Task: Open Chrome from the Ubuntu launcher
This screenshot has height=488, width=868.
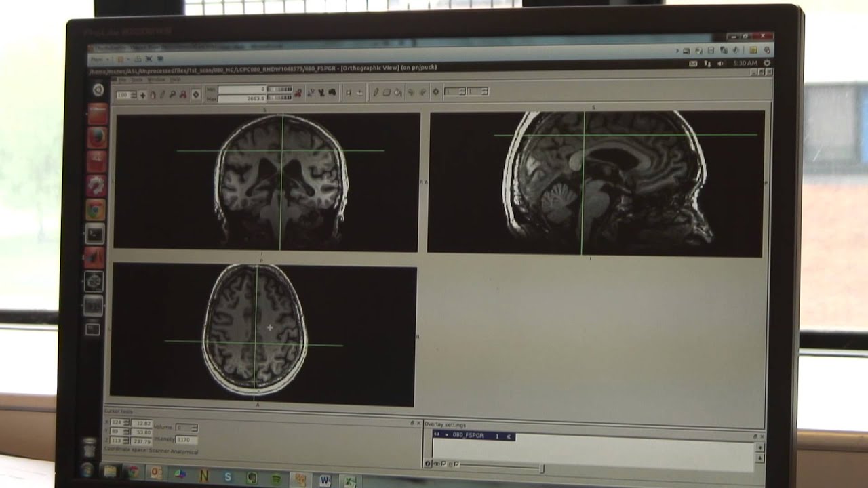Action: coord(95,209)
